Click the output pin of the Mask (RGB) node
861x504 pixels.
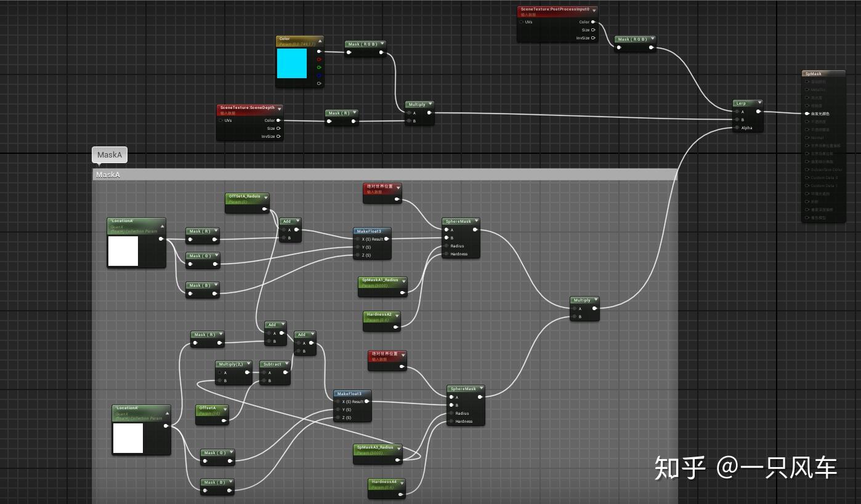[x=381, y=52]
